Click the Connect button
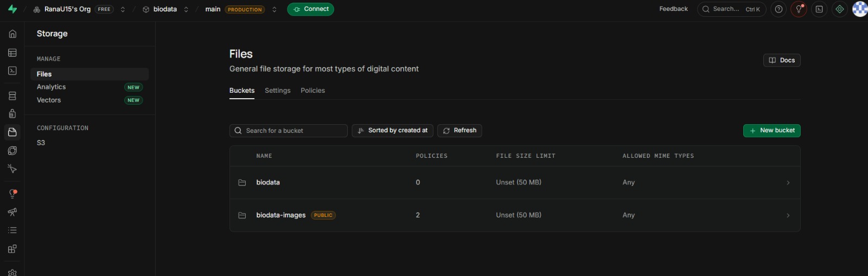The height and width of the screenshot is (276, 868). pos(310,9)
